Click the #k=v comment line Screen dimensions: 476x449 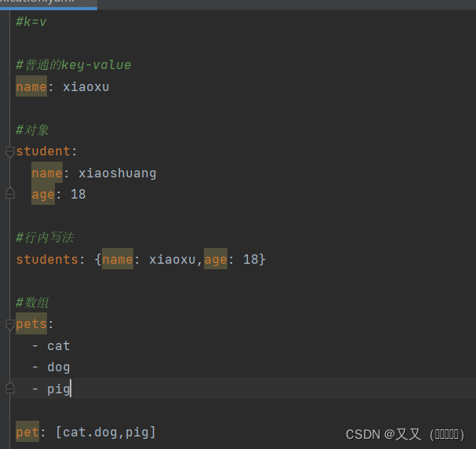point(31,22)
